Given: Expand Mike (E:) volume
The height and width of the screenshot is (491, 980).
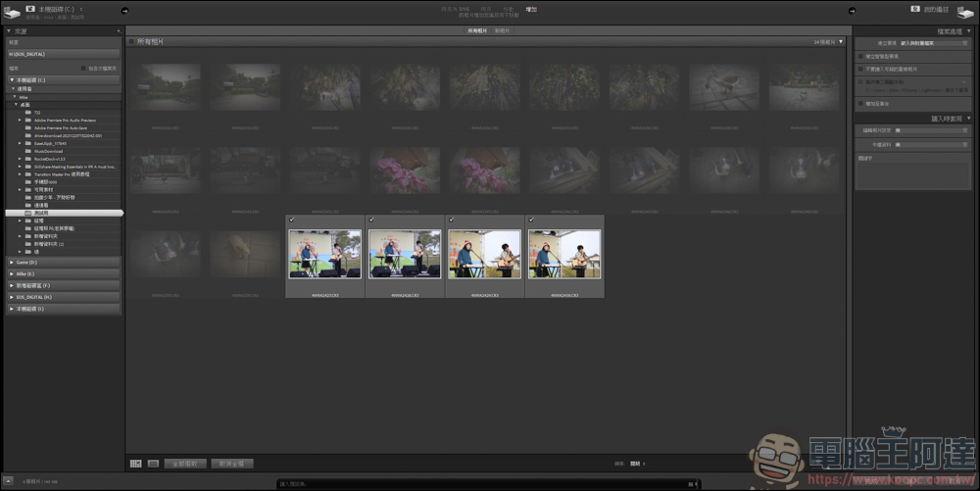Looking at the screenshot, I should tap(12, 273).
